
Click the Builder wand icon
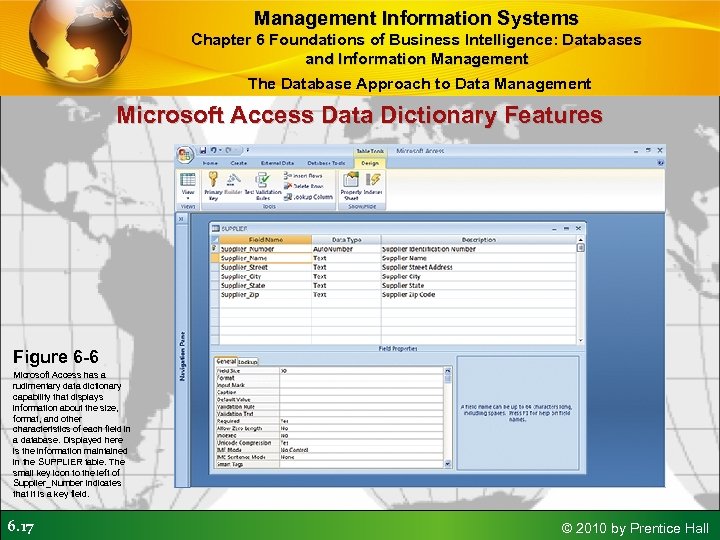click(x=234, y=180)
